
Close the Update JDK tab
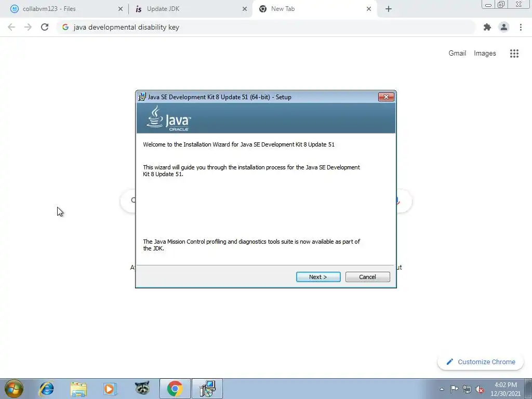[x=245, y=9]
